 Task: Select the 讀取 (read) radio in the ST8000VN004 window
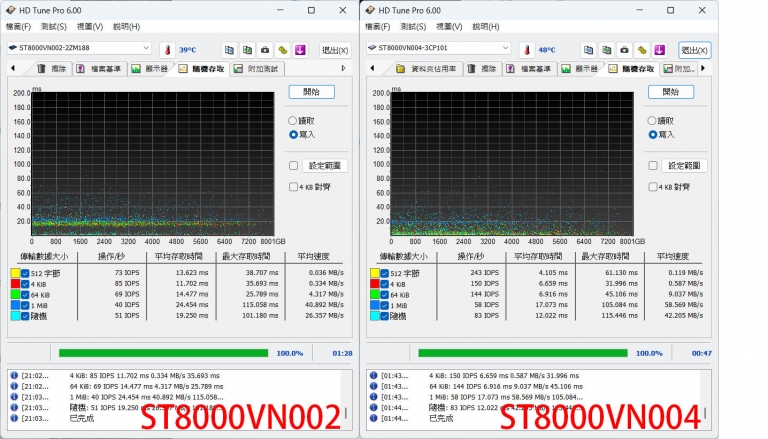[x=652, y=121]
